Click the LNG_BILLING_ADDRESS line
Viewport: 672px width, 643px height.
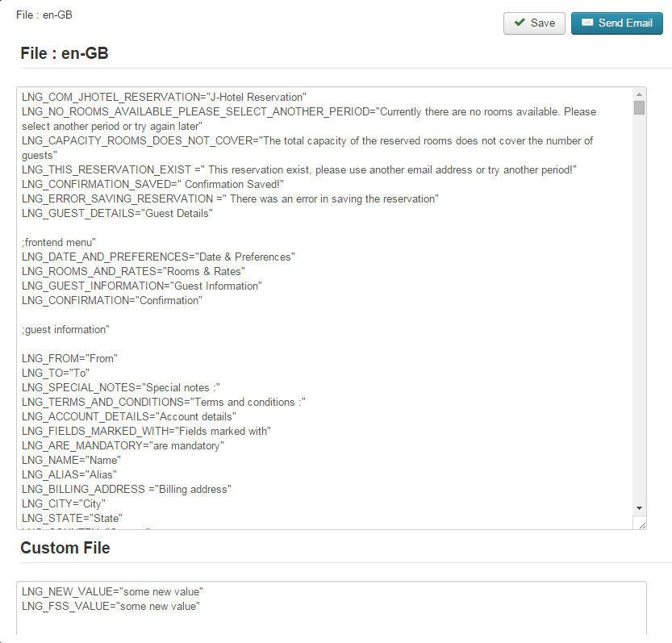[127, 489]
